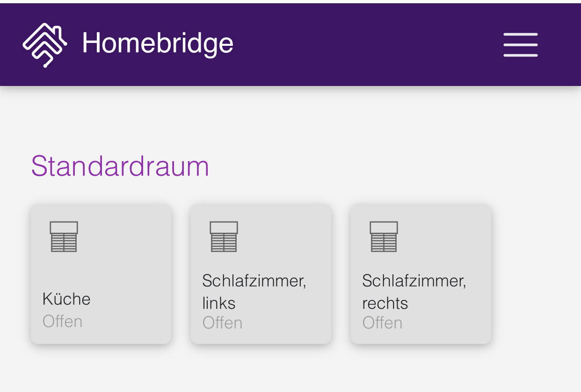Click Offen status under Schlafzimmer, links
The height and width of the screenshot is (392, 581).
click(222, 323)
